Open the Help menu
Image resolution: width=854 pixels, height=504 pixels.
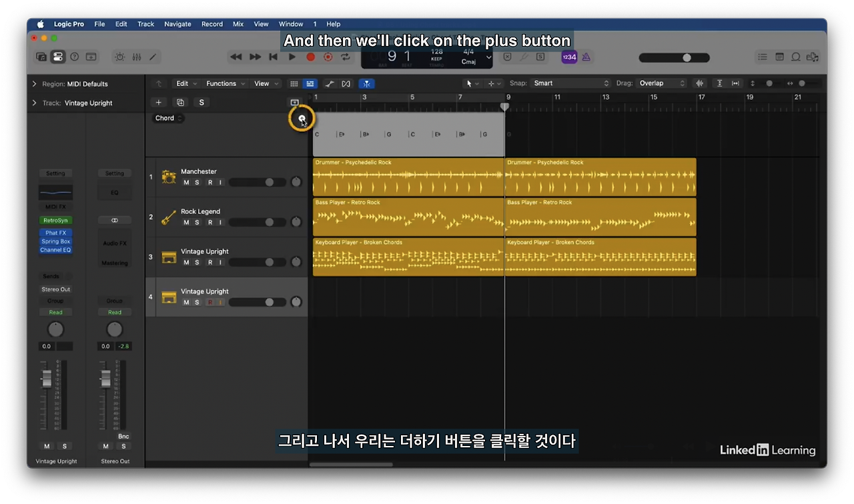coord(333,24)
